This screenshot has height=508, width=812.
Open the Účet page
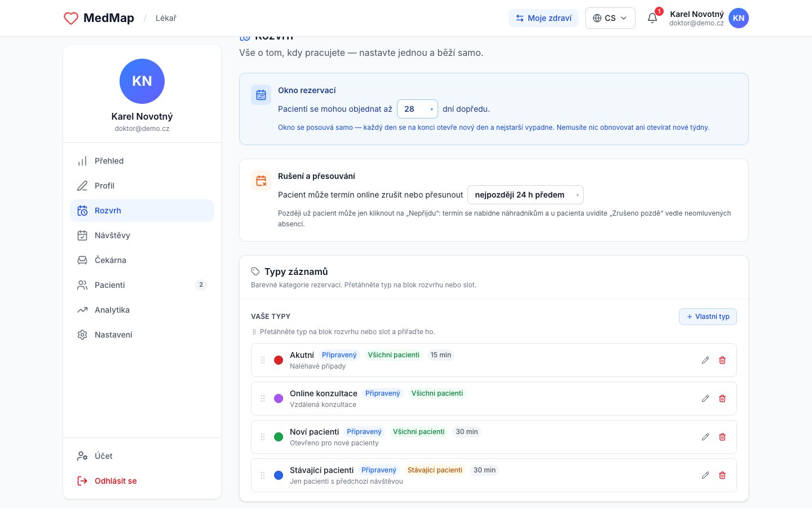click(x=142, y=456)
